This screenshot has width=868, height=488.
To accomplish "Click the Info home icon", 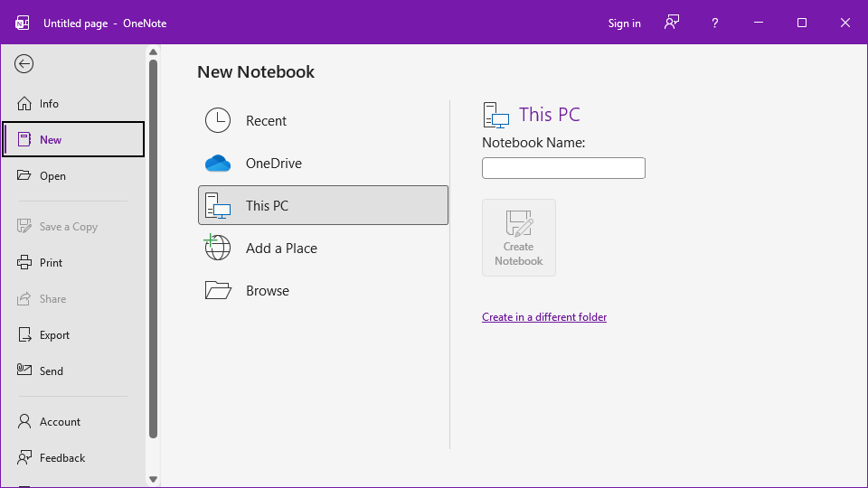I will 24,103.
